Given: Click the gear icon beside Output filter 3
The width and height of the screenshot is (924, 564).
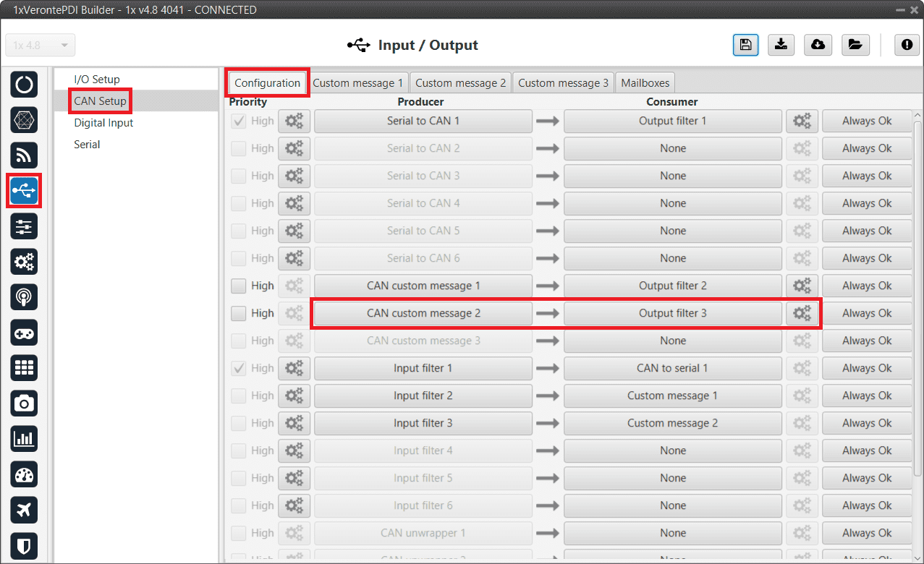Looking at the screenshot, I should pyautogui.click(x=802, y=313).
